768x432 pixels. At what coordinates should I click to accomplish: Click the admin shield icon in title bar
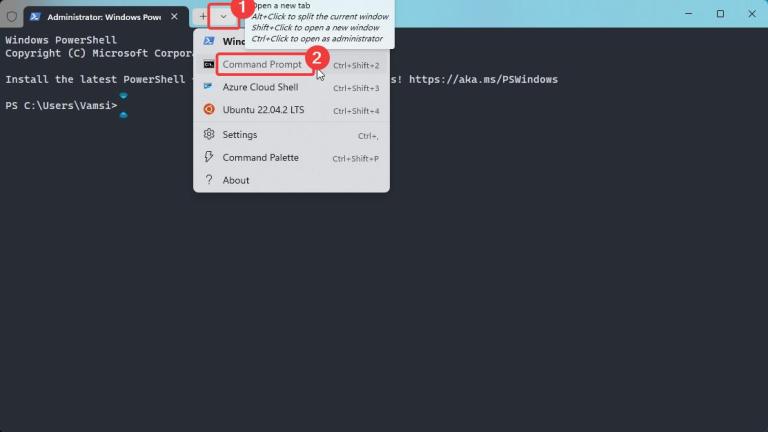(12, 17)
